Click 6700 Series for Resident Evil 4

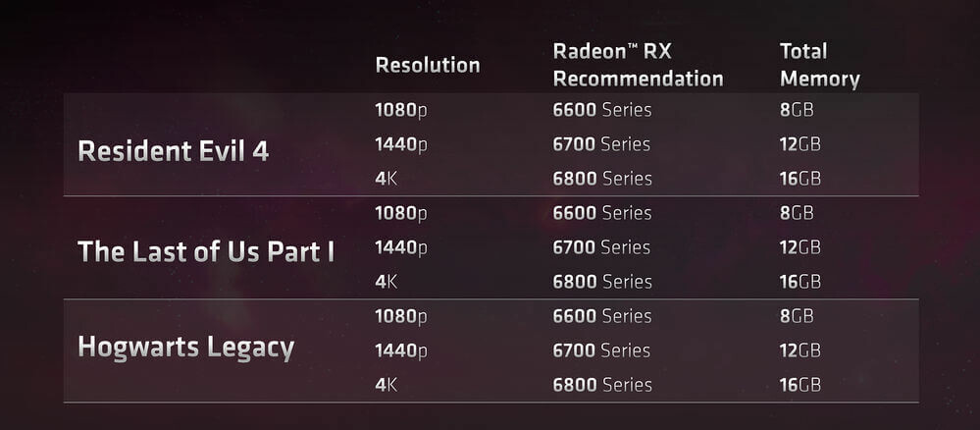click(601, 144)
